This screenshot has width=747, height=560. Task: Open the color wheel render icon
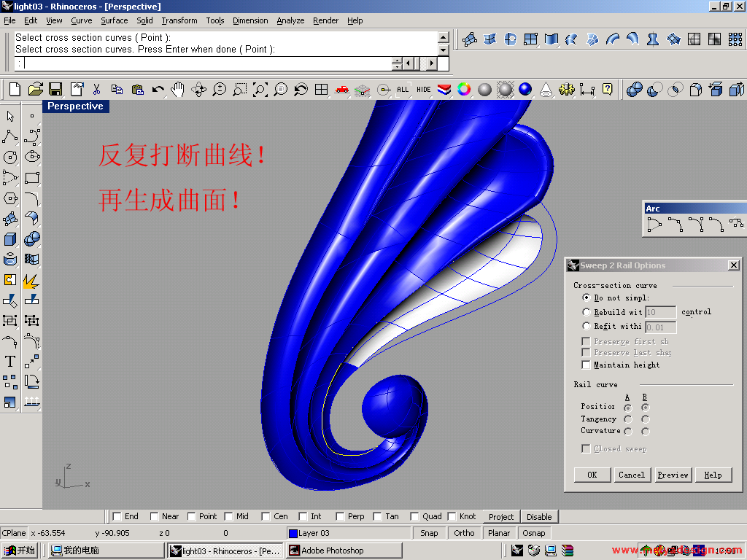coord(464,90)
